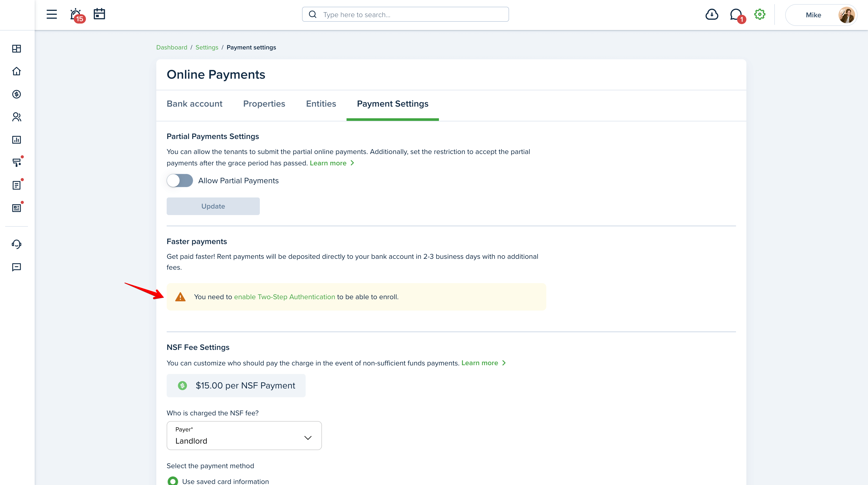Image resolution: width=868 pixels, height=485 pixels.
Task: Open the contacts people icon in sidebar
Action: 17,117
